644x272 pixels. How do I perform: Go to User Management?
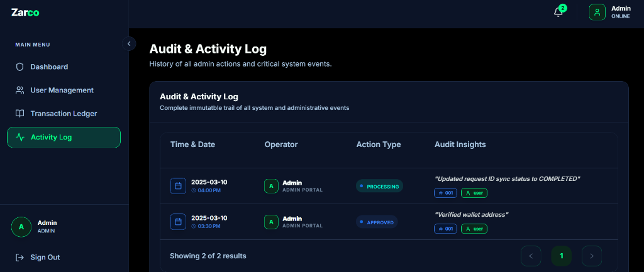pos(64,90)
